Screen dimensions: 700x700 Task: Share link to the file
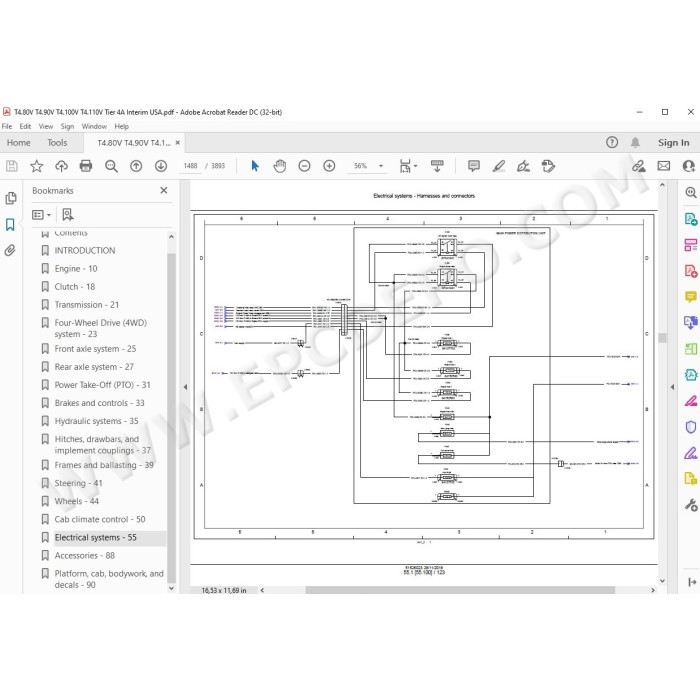click(639, 166)
